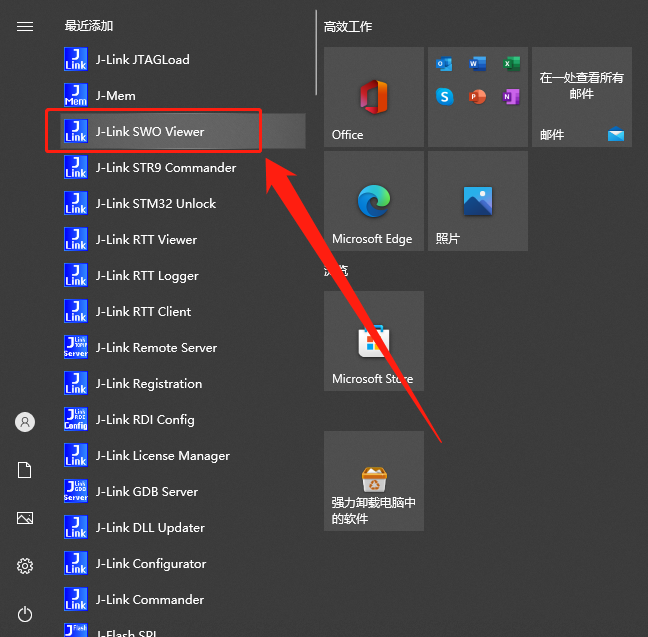This screenshot has height=637, width=648.
Task: Open the Excel icon in tile group
Action: [x=511, y=64]
